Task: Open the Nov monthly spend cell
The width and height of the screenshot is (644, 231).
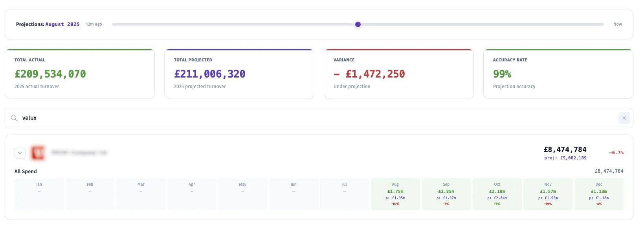Action: [548, 194]
